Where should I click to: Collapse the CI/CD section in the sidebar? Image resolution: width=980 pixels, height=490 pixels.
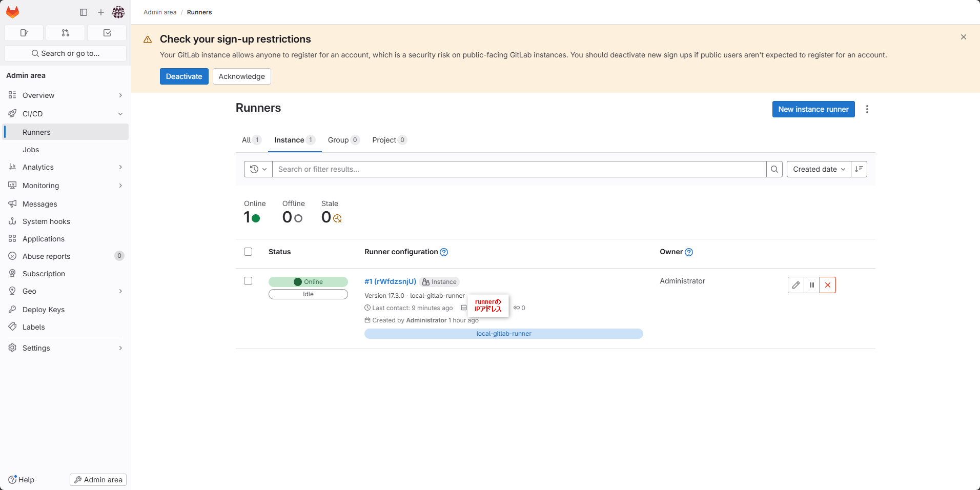[x=120, y=113]
